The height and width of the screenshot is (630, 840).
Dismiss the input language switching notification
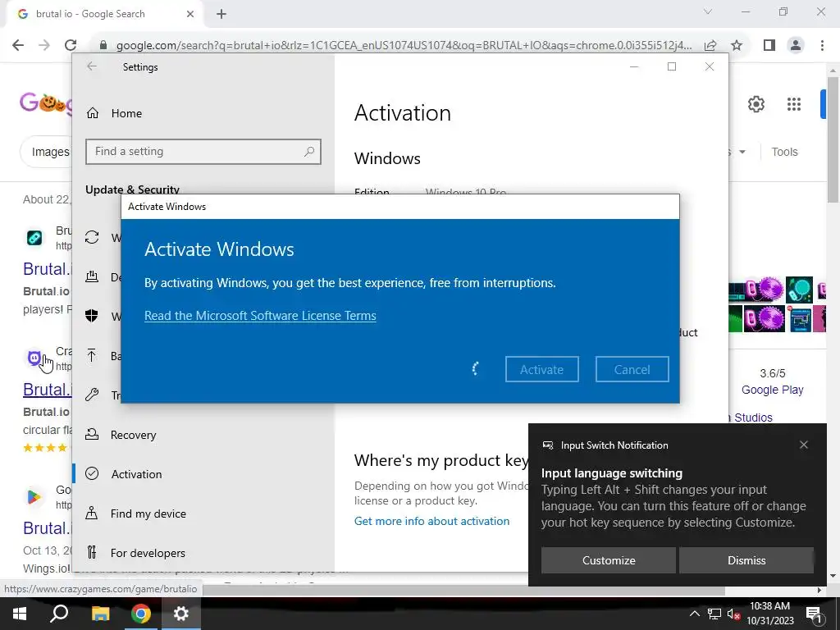tap(746, 559)
